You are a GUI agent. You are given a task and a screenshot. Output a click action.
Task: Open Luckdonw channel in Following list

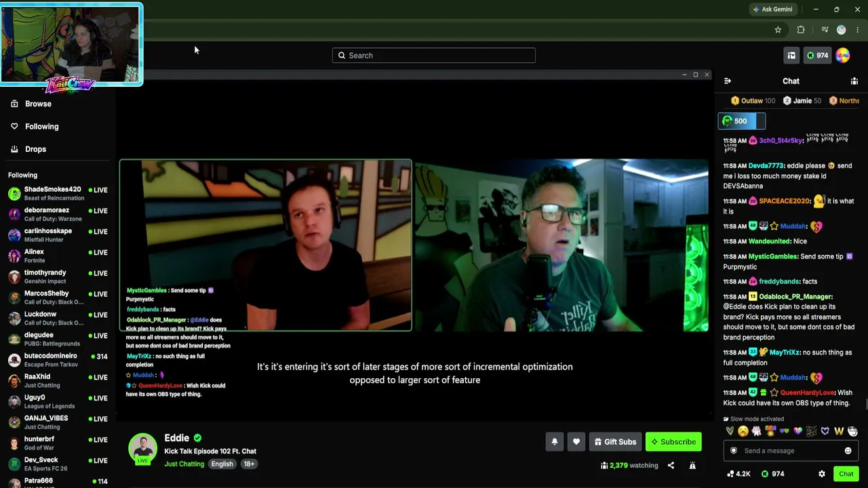58,319
